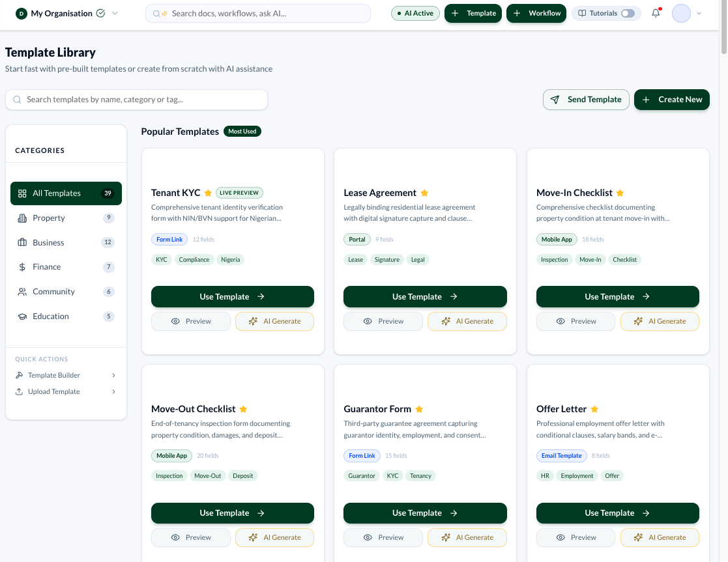Click the briefcase icon beside Business
This screenshot has width=728, height=562.
[x=22, y=242]
